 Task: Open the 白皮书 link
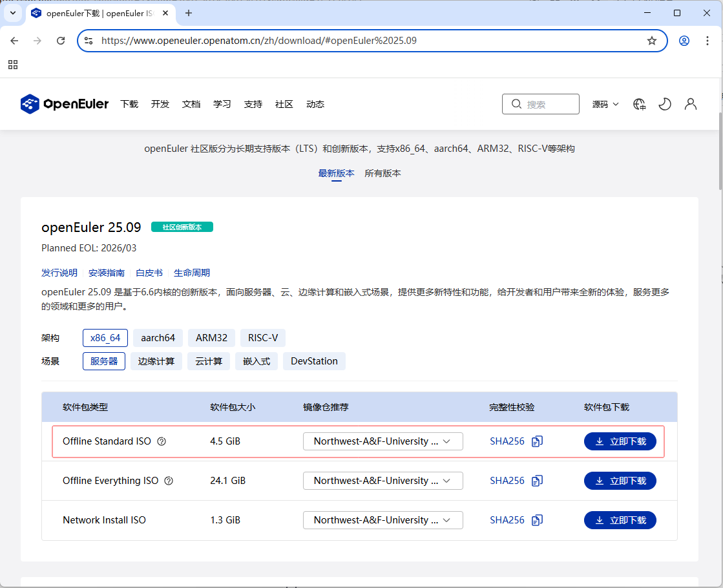click(149, 273)
